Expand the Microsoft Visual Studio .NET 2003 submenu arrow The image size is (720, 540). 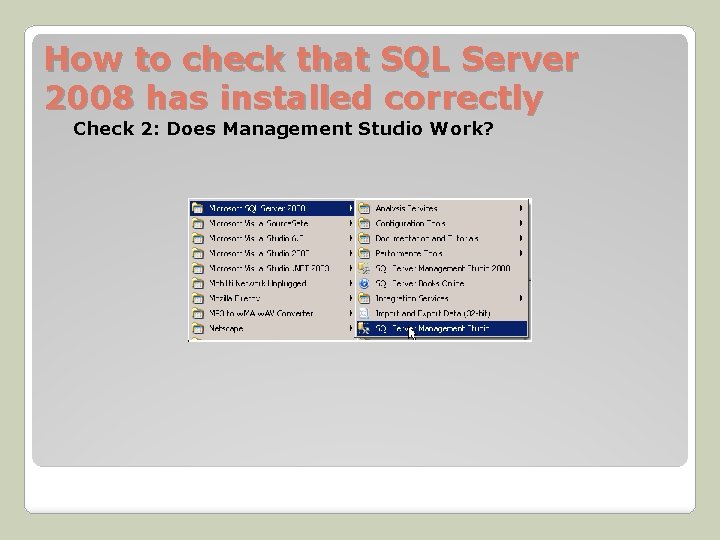(351, 269)
